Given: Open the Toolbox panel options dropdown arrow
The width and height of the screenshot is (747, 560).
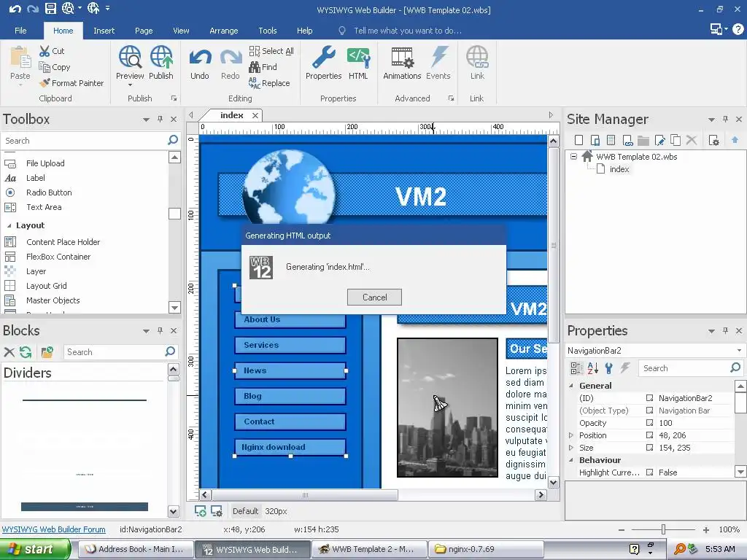Looking at the screenshot, I should click(146, 120).
